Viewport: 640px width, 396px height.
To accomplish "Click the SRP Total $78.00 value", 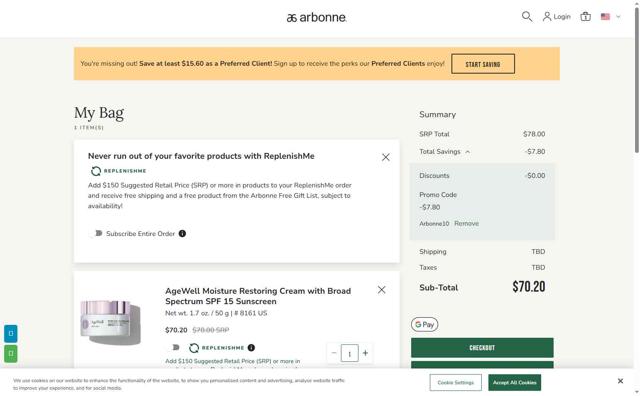I will (534, 134).
